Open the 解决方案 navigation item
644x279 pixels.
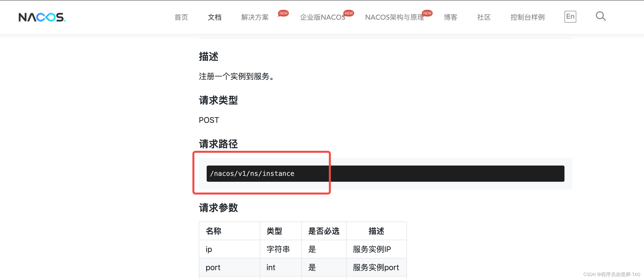coord(255,17)
